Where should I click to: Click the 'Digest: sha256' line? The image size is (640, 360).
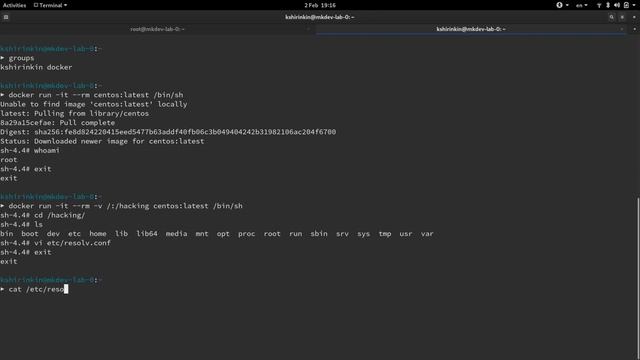[168, 132]
